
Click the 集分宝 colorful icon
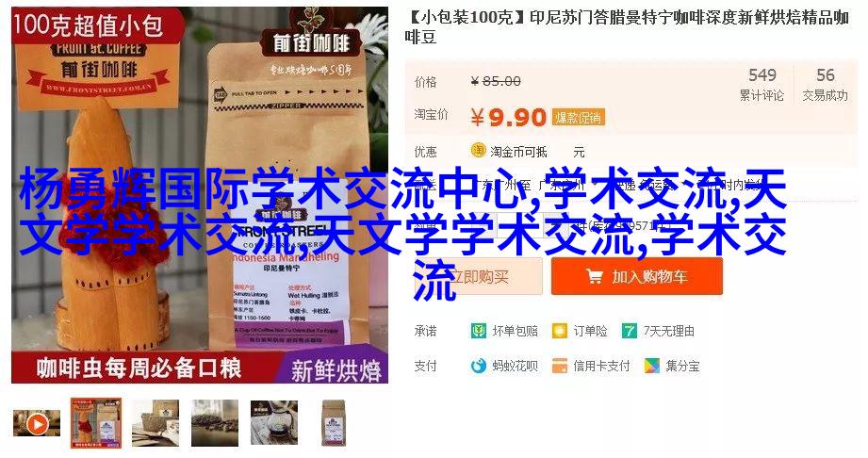652,366
